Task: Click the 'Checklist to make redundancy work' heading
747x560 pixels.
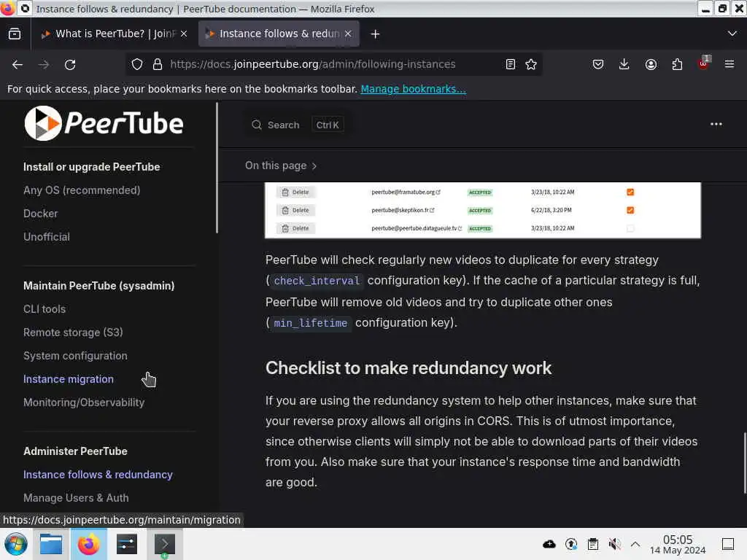Action: coord(409,368)
